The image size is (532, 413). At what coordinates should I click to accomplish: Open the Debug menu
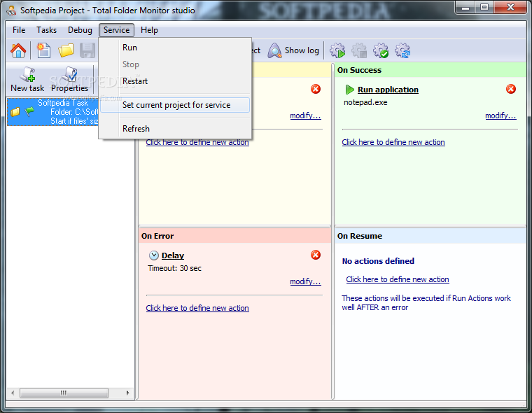(x=80, y=30)
